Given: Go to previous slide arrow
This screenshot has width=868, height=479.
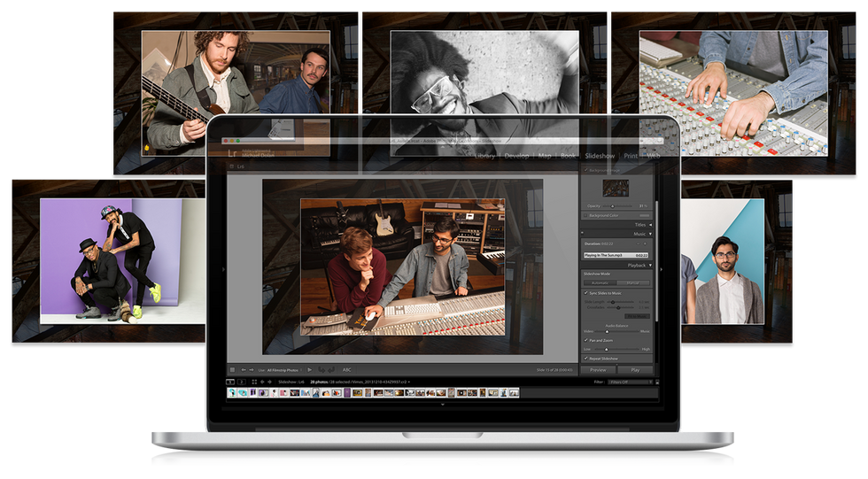Looking at the screenshot, I should click(x=244, y=370).
